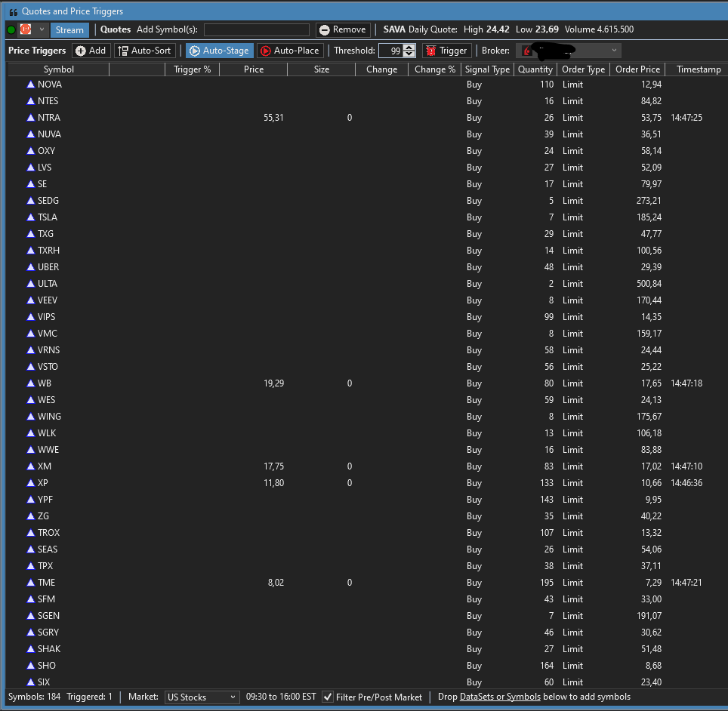Viewport: 728px width, 711px height.
Task: Sort by Quantity column header
Action: pos(535,69)
